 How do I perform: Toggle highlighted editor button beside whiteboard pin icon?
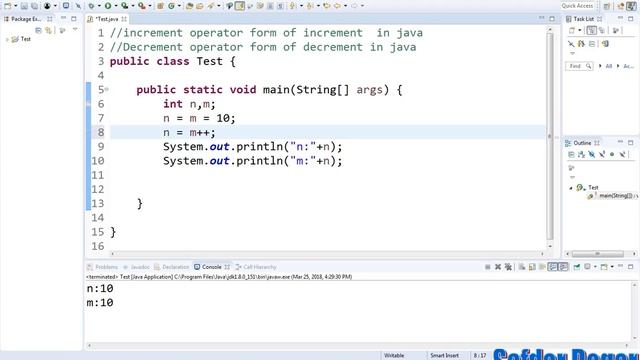pos(240,6)
